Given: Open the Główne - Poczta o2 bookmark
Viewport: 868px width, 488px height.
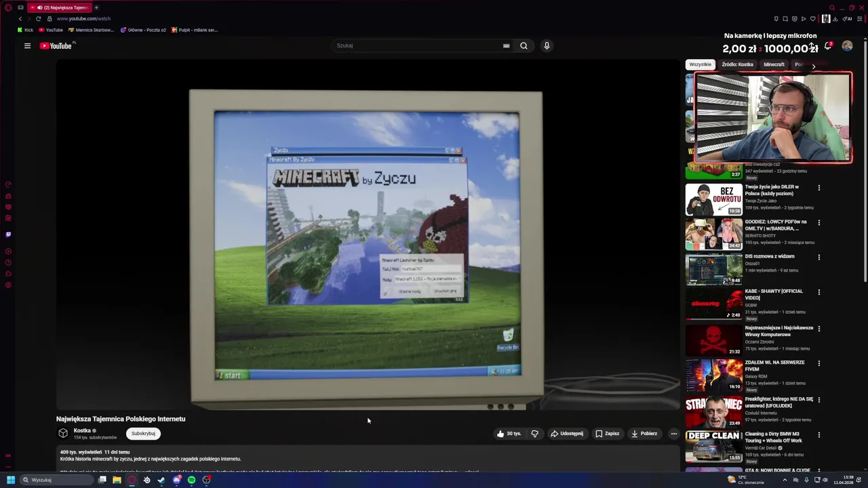Looking at the screenshot, I should [x=143, y=30].
